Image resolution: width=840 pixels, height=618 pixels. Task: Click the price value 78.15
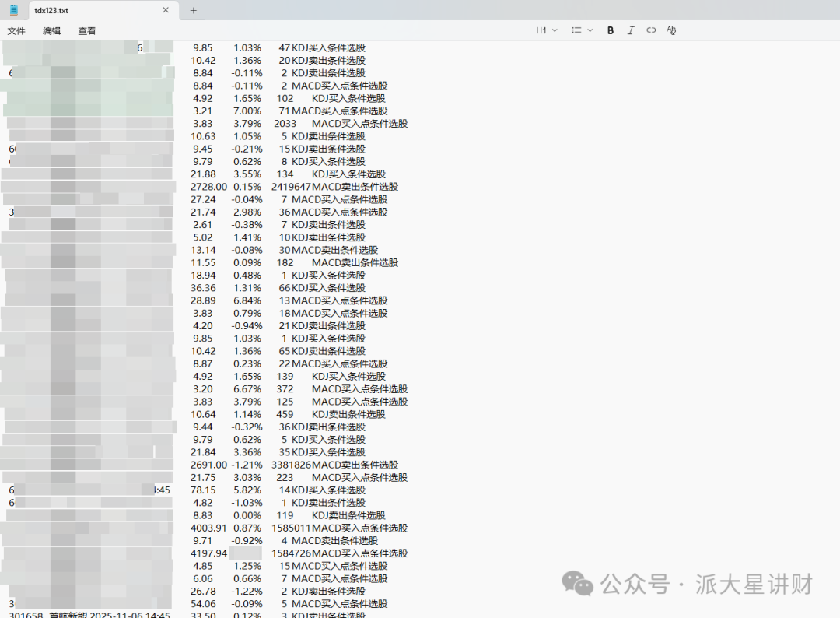[203, 490]
